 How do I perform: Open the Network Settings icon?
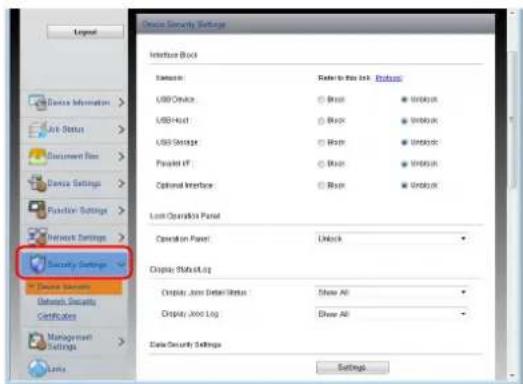click(x=37, y=237)
